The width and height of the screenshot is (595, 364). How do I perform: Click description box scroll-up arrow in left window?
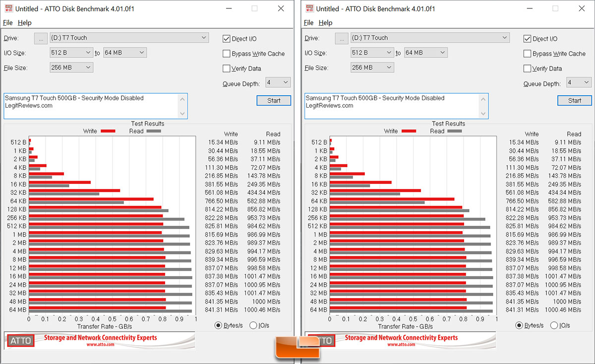point(183,98)
